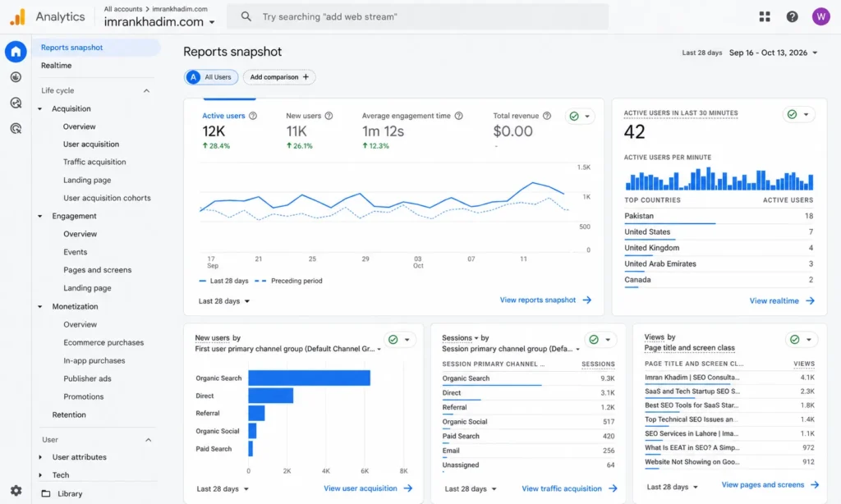Viewport: 841px width, 504px height.
Task: Click the search magnifier icon
Action: 246,16
